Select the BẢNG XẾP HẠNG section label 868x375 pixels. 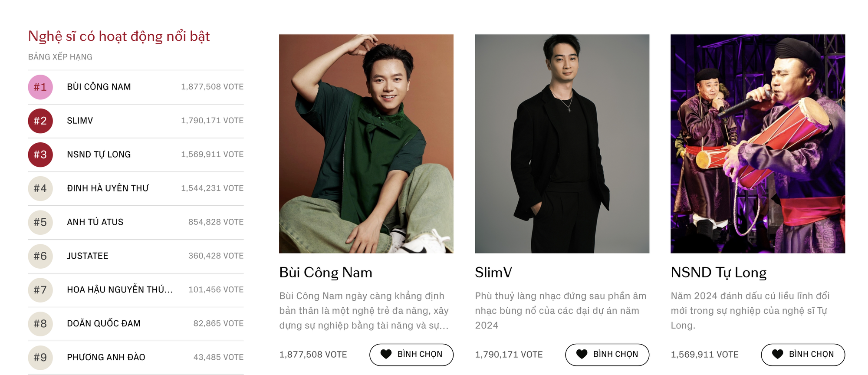(x=60, y=56)
